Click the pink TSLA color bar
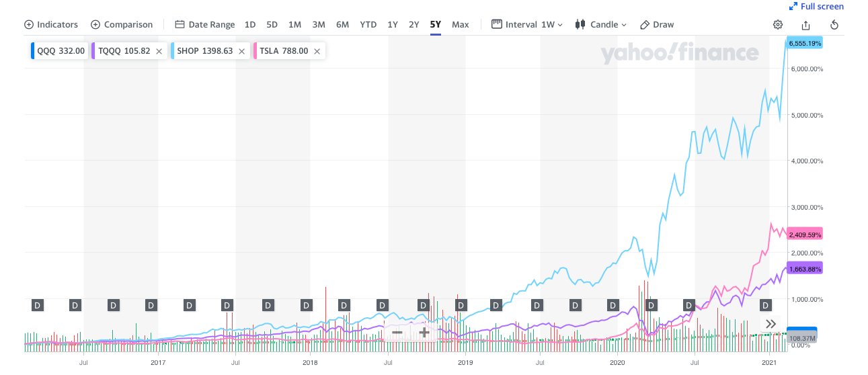This screenshot has height=375, width=868. [255, 51]
